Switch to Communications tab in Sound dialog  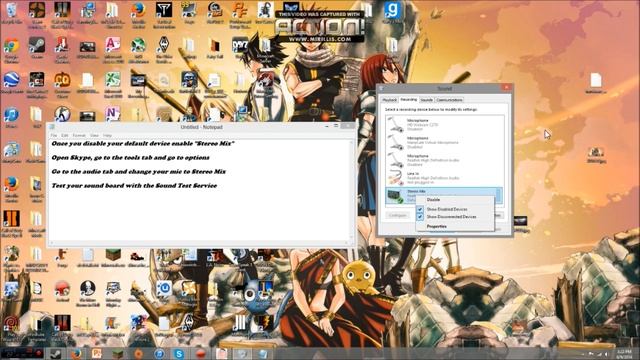pos(449,100)
